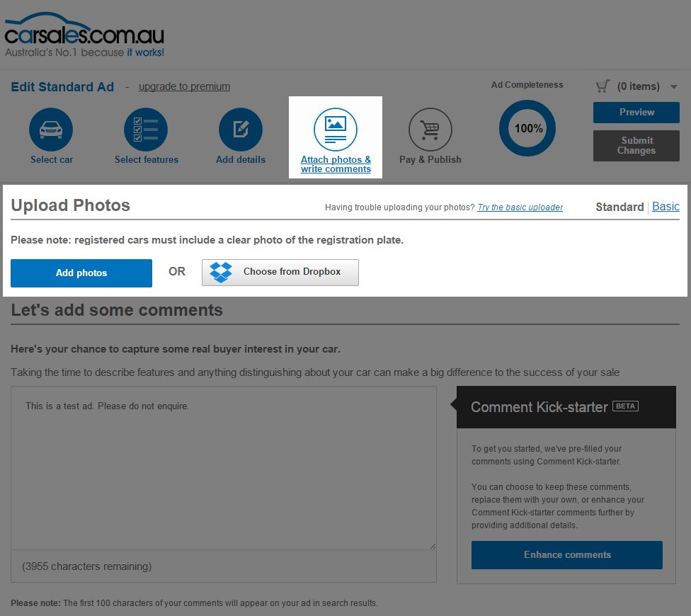Go to the Add details pencil icon
The image size is (691, 616).
click(x=241, y=130)
